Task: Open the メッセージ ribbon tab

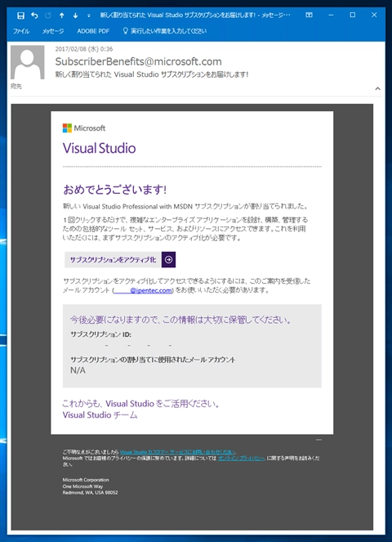Action: coord(53,31)
